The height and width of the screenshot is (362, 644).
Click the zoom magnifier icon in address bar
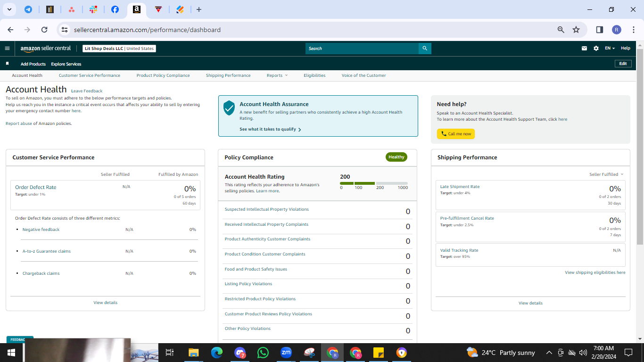tap(561, 30)
